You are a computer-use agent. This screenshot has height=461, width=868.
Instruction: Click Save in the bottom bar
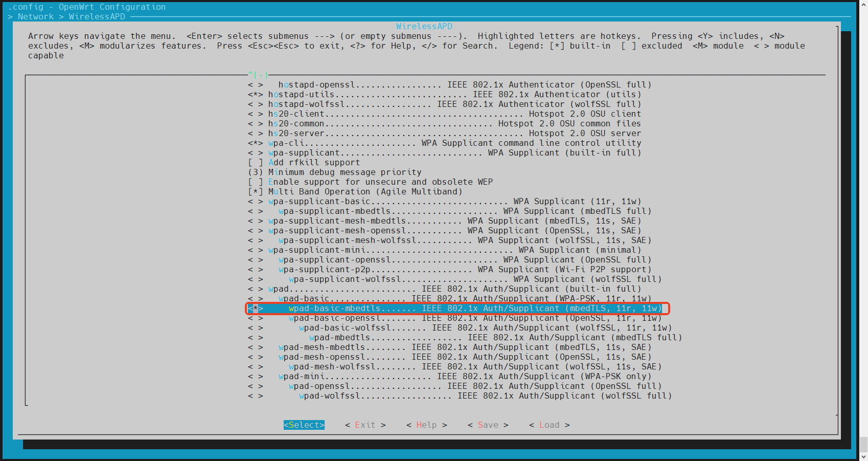[488, 425]
